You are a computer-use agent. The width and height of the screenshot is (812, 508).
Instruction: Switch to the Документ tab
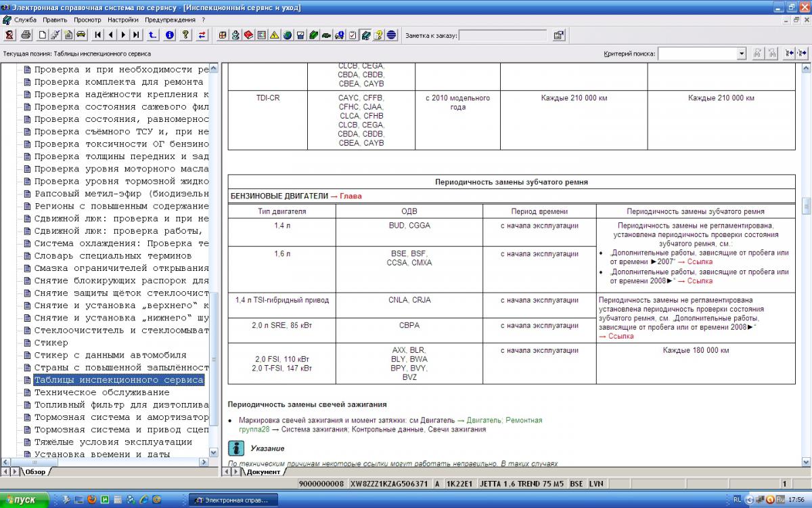[x=263, y=471]
